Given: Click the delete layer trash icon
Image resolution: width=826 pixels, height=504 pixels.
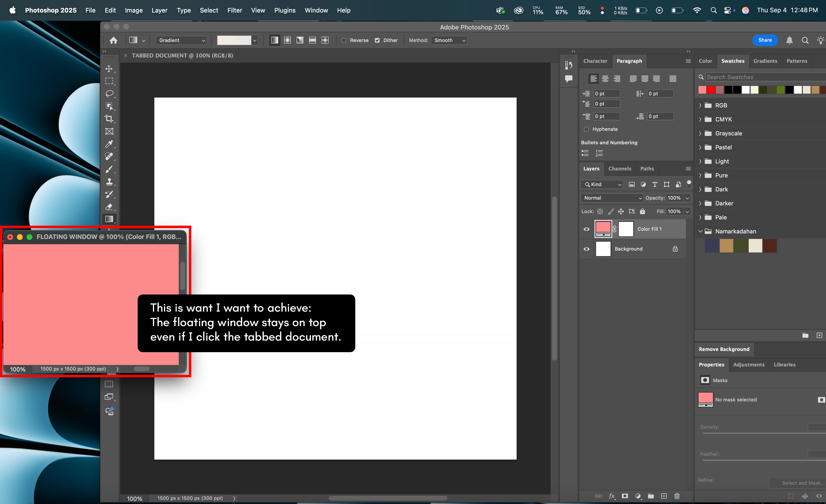Looking at the screenshot, I should tap(677, 496).
